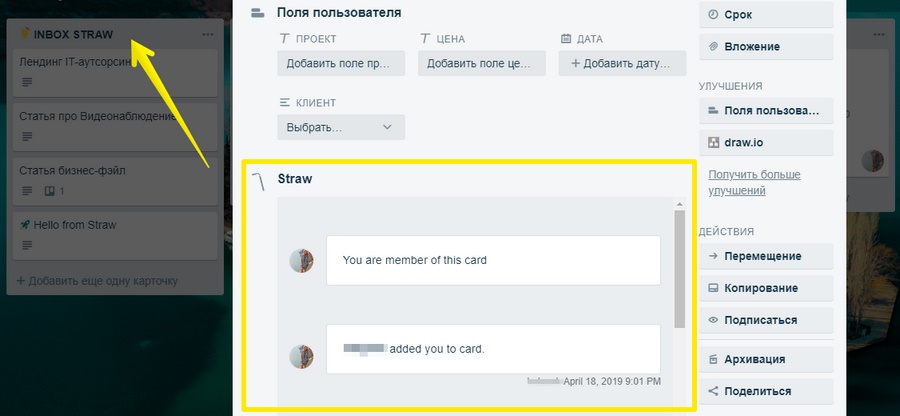
Task: Click the Straw section title
Action: pos(294,178)
